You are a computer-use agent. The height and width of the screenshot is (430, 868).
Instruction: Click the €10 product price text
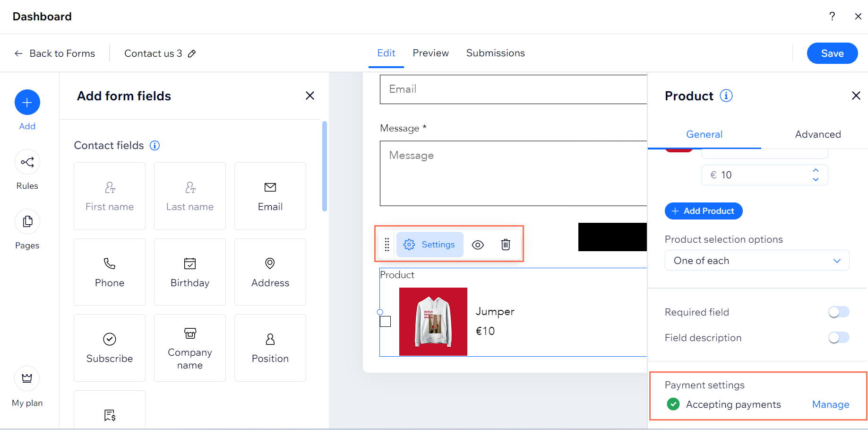click(x=485, y=331)
